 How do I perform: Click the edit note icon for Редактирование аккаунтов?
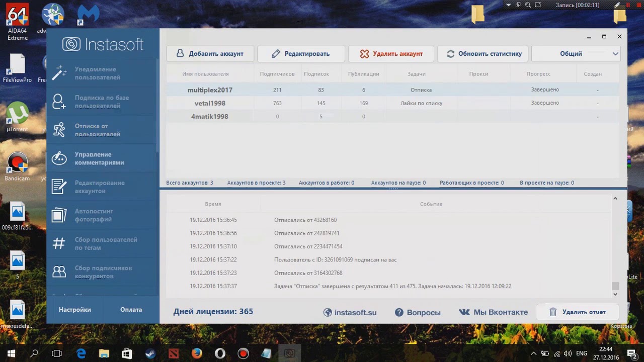point(59,187)
